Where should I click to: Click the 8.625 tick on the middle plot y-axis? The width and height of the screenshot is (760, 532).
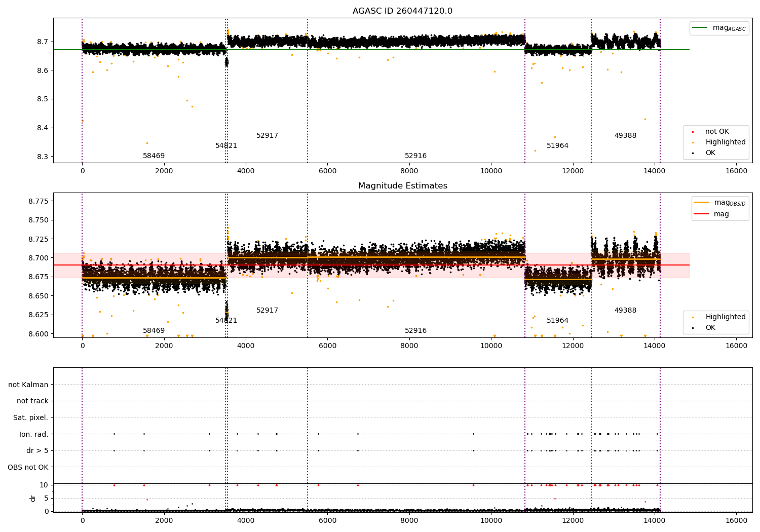pyautogui.click(x=39, y=315)
